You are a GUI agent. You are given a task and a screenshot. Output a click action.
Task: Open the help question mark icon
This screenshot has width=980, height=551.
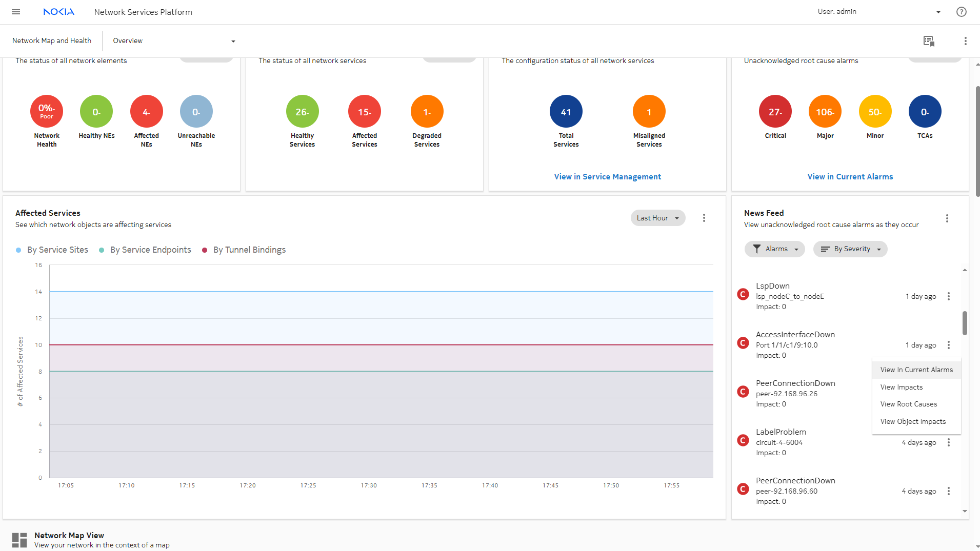[x=962, y=12]
